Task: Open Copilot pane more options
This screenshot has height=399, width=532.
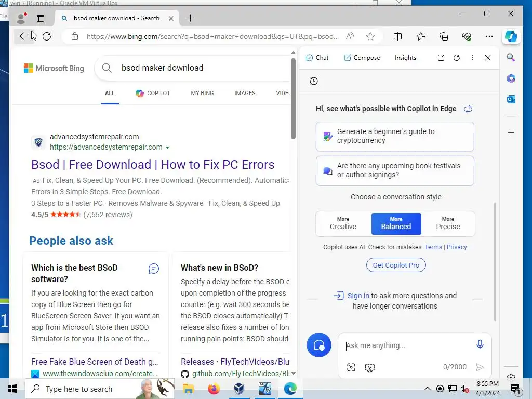Action: 472,58
